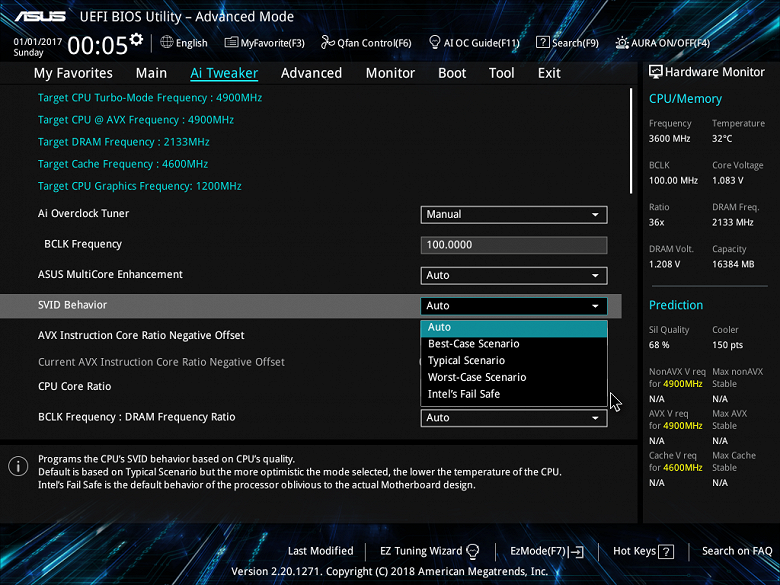Image resolution: width=780 pixels, height=585 pixels.
Task: Go to the Advanced tab
Action: coord(311,73)
